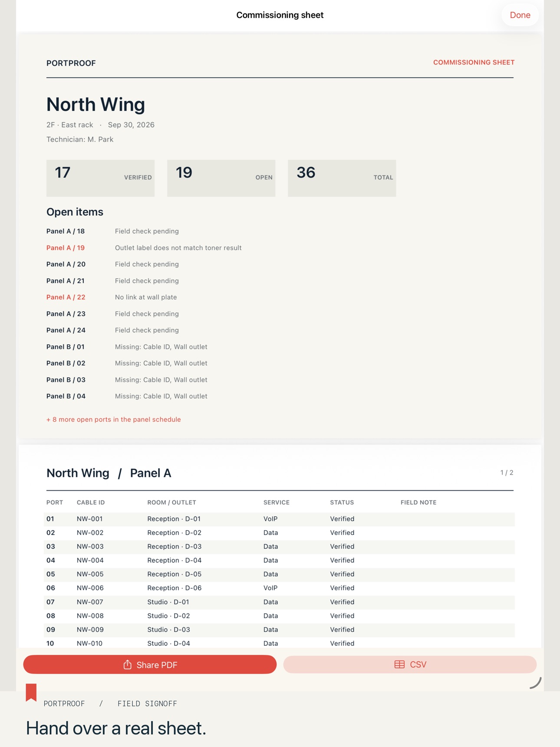This screenshot has height=747, width=560.
Task: Click open item 'Panel A / 23'
Action: click(x=66, y=314)
